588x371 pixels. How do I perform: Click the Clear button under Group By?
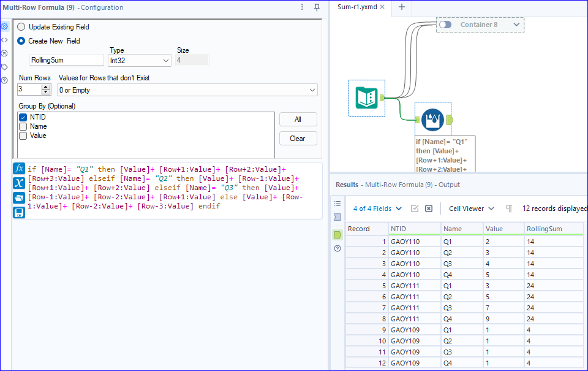click(x=298, y=138)
